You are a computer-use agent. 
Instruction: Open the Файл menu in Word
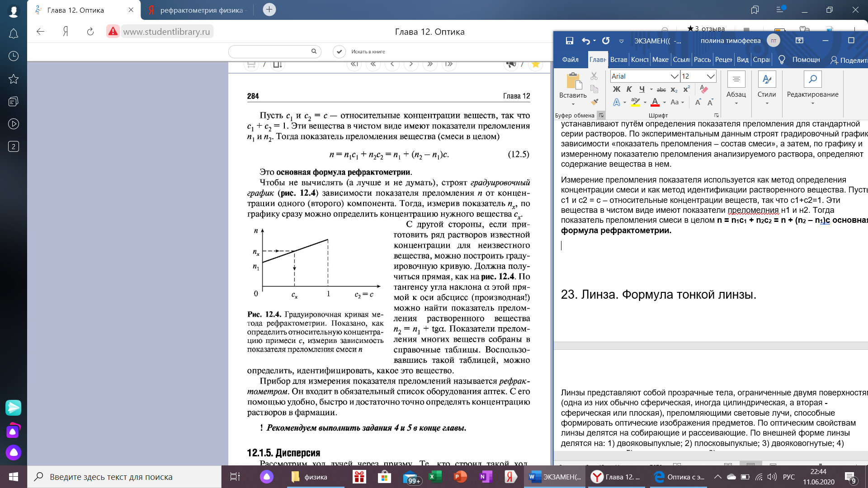(570, 60)
